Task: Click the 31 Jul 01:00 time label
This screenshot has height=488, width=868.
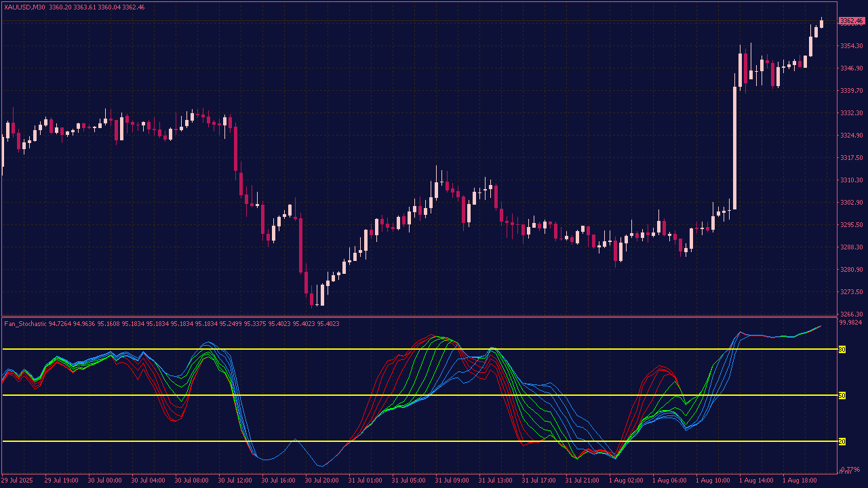Action: [x=366, y=480]
